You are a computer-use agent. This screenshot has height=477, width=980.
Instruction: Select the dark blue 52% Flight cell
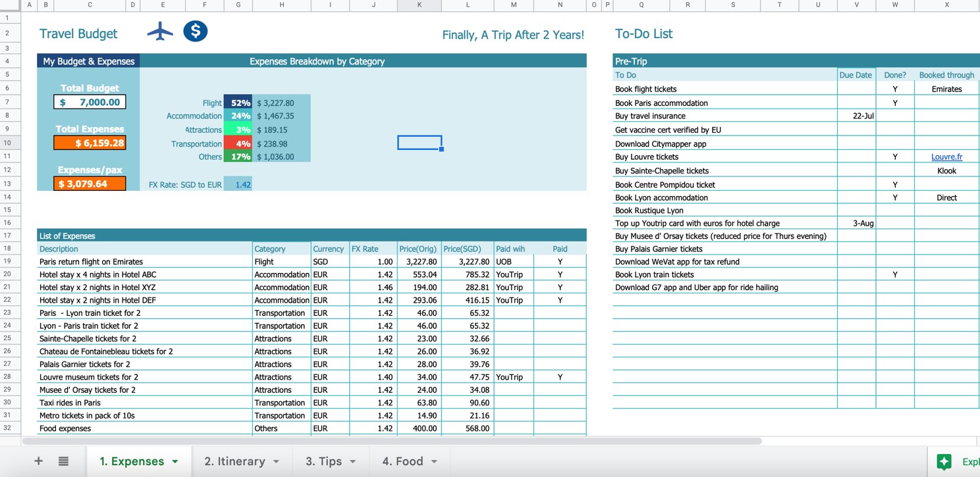click(238, 103)
